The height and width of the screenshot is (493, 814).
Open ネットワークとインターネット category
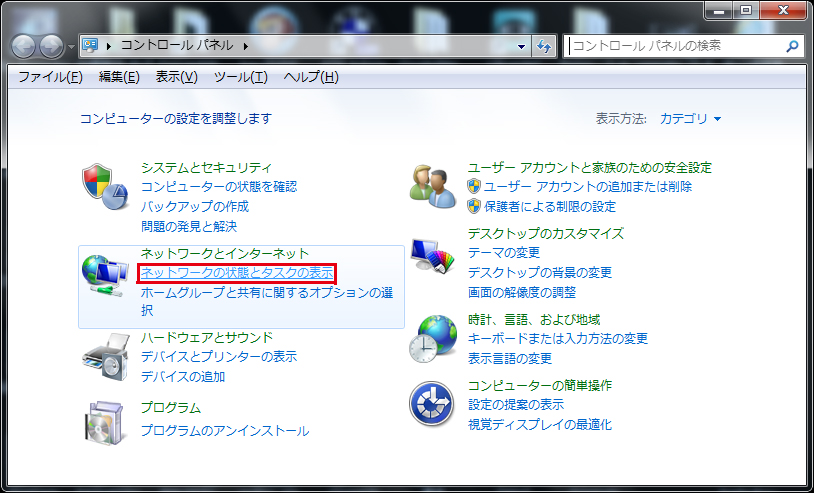[225, 253]
